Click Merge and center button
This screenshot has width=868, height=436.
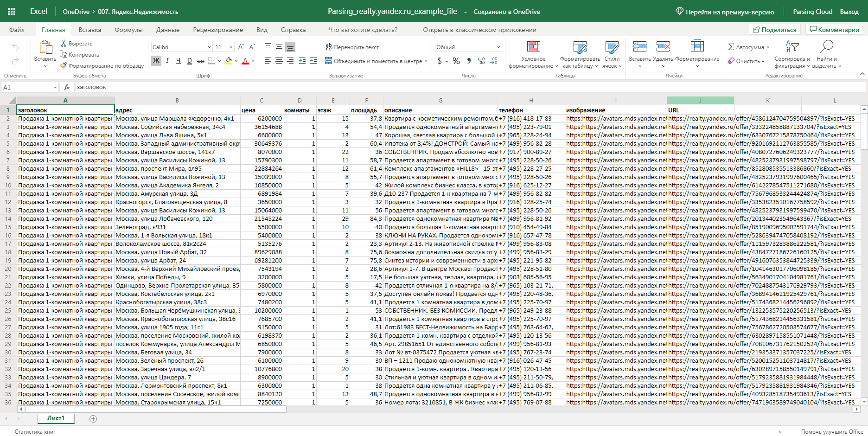pos(376,61)
